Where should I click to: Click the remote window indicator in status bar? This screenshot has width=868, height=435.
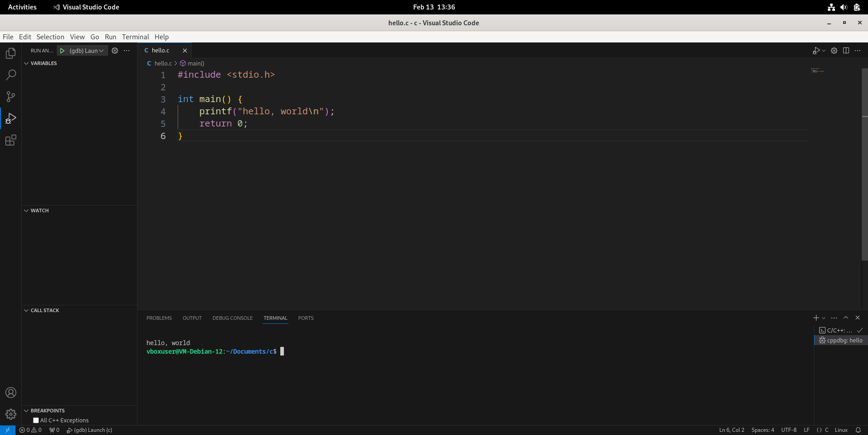coord(8,430)
